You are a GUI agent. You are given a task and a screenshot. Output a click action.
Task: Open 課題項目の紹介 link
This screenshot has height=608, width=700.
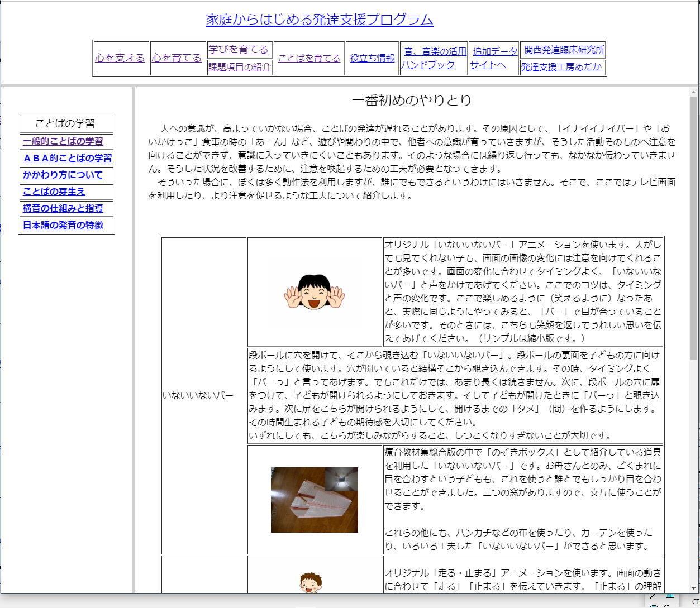pyautogui.click(x=239, y=67)
